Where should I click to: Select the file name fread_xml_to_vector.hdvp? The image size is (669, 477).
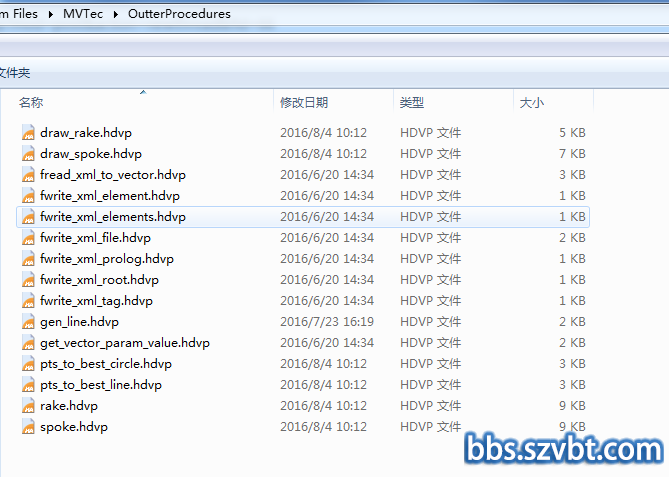pos(113,175)
